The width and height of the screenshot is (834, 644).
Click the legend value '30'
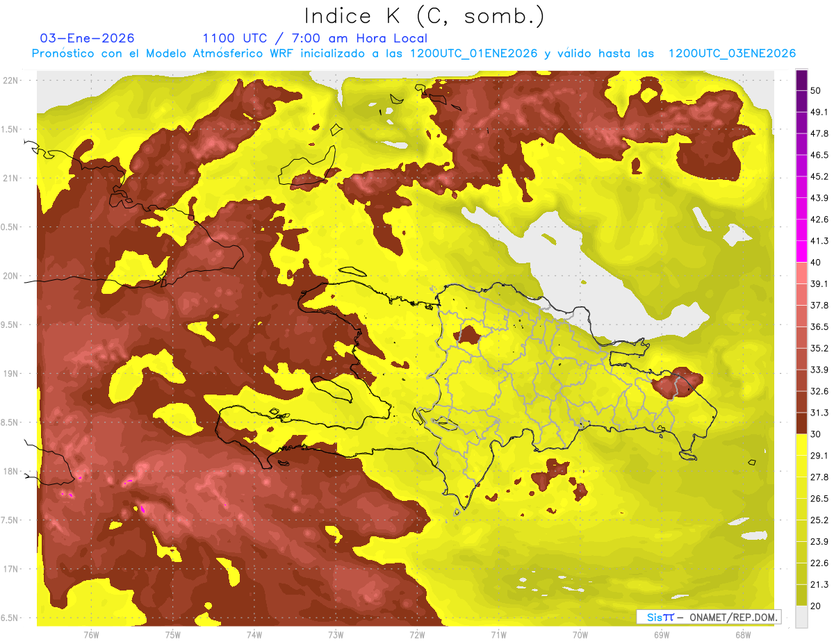tap(816, 434)
